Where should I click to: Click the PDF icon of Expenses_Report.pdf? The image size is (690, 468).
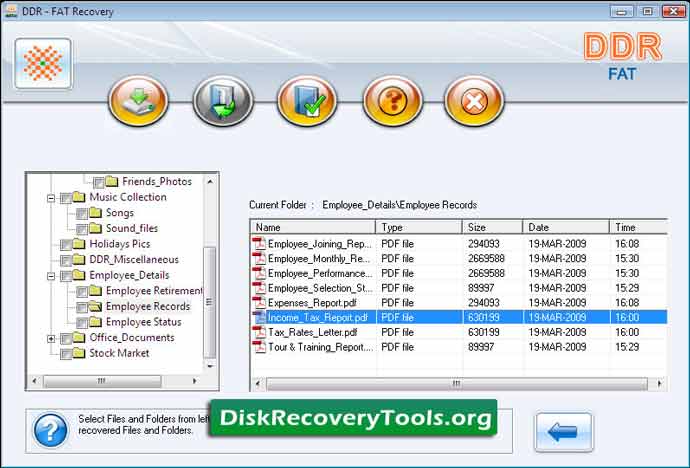coord(259,303)
